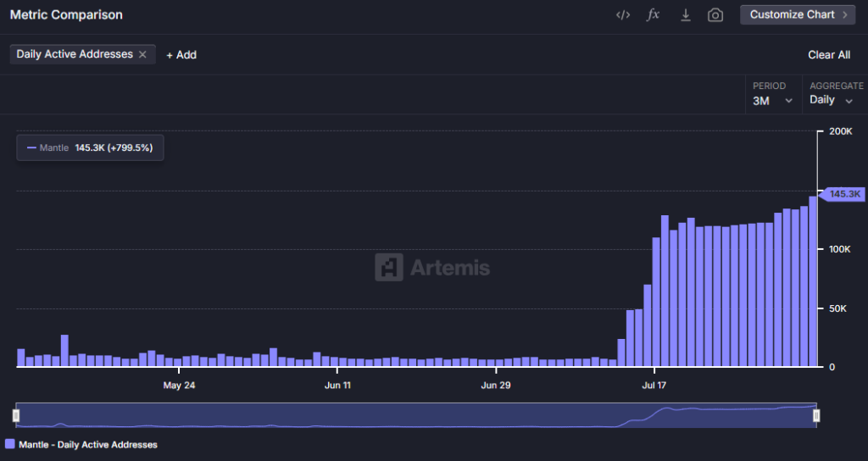Screen dimensions: 868x461
Task: Open the Customize Chart panel
Action: click(798, 15)
